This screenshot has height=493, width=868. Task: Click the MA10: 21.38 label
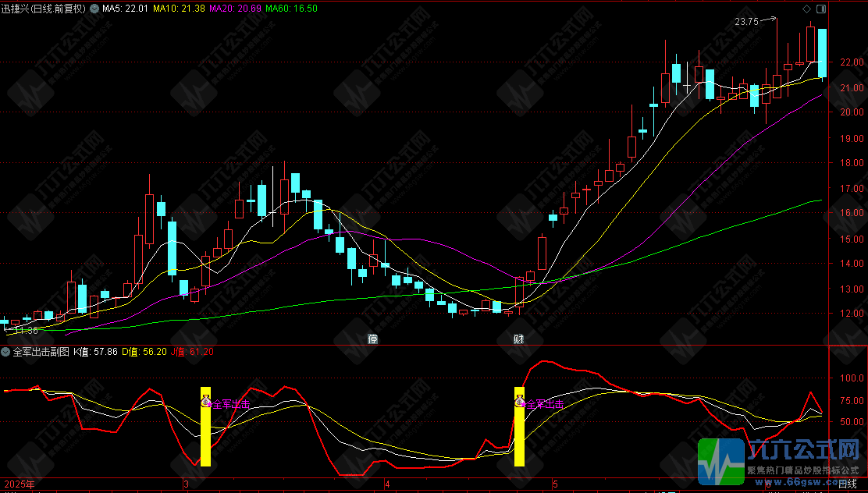tap(179, 9)
